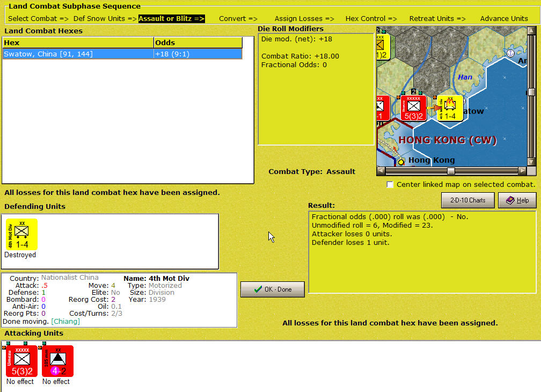541x392 pixels.
Task: Open the Help window
Action: click(517, 200)
